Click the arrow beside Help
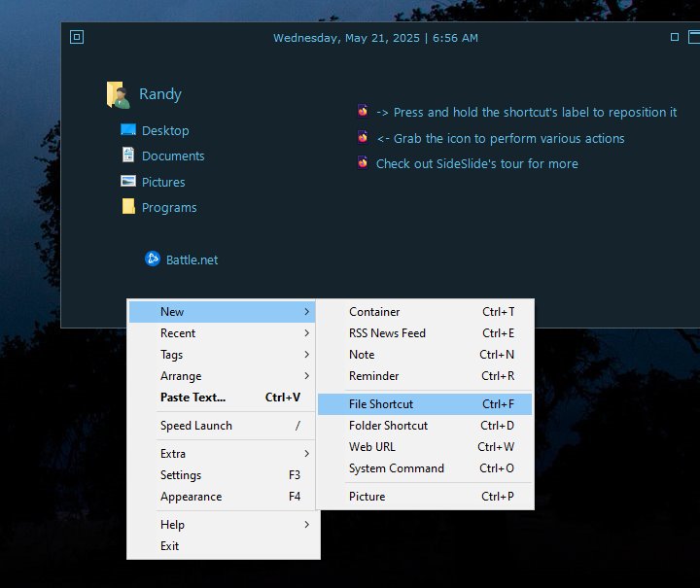 (x=306, y=525)
